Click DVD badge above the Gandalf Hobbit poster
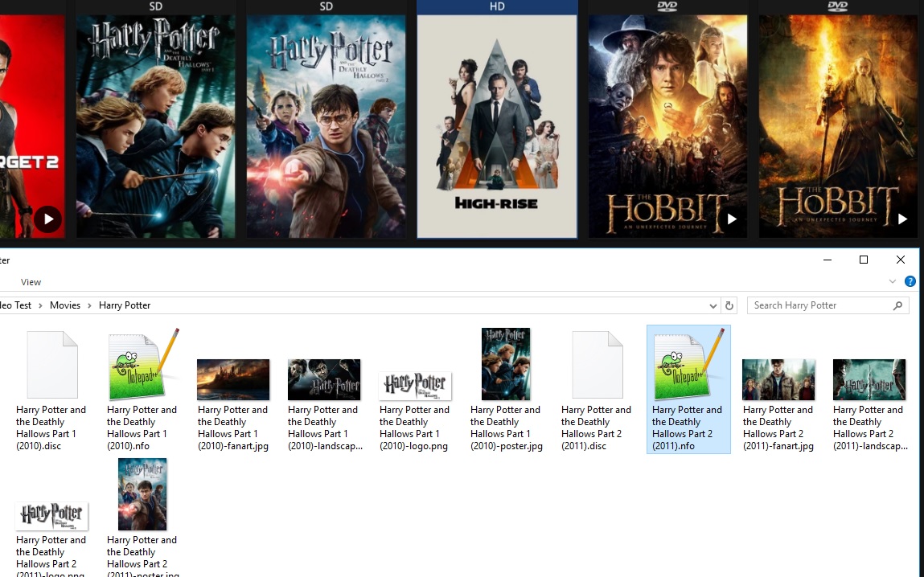The height and width of the screenshot is (577, 924). coord(837,6)
